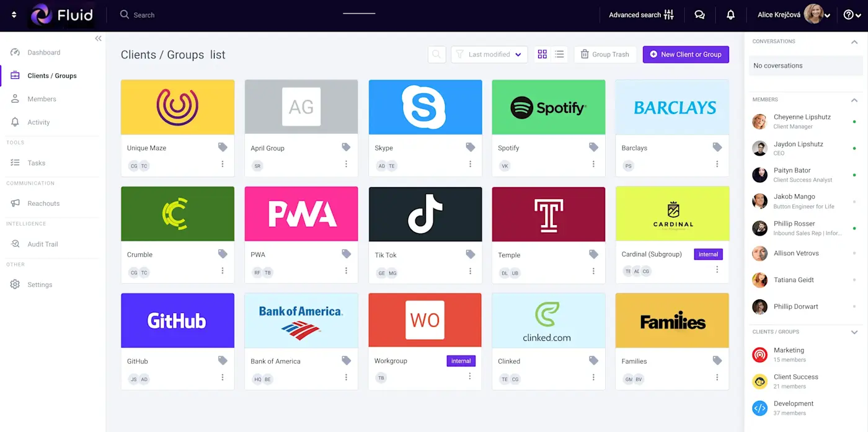Switch to list view
The height and width of the screenshot is (432, 868).
click(x=559, y=55)
